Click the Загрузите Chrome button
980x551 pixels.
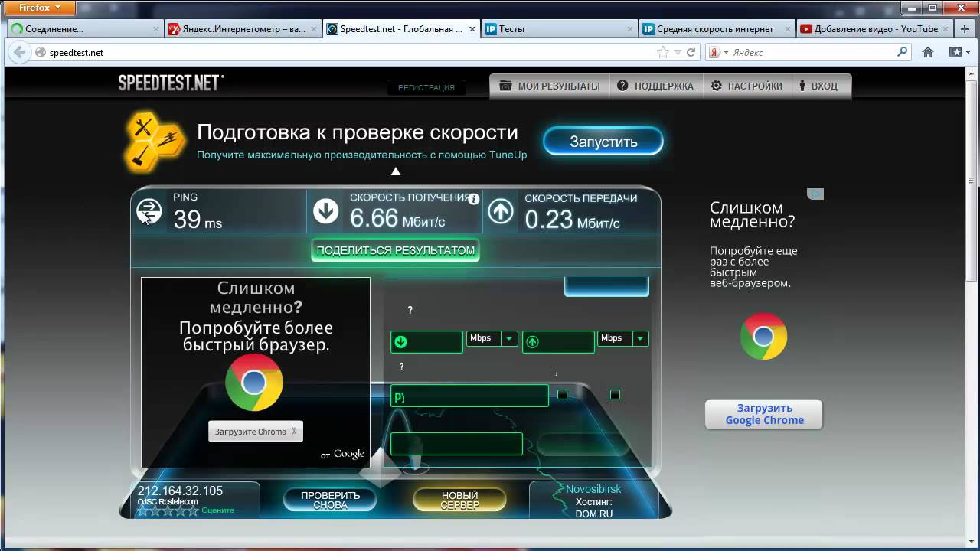256,432
